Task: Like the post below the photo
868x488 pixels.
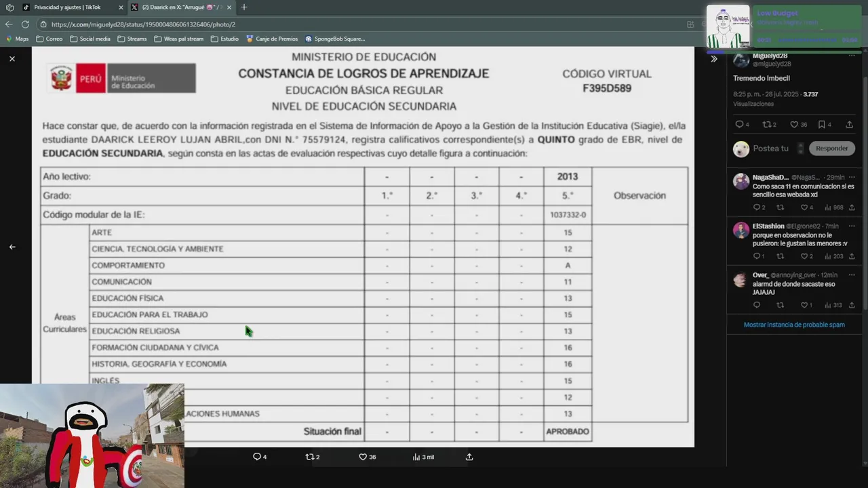Action: click(x=363, y=457)
